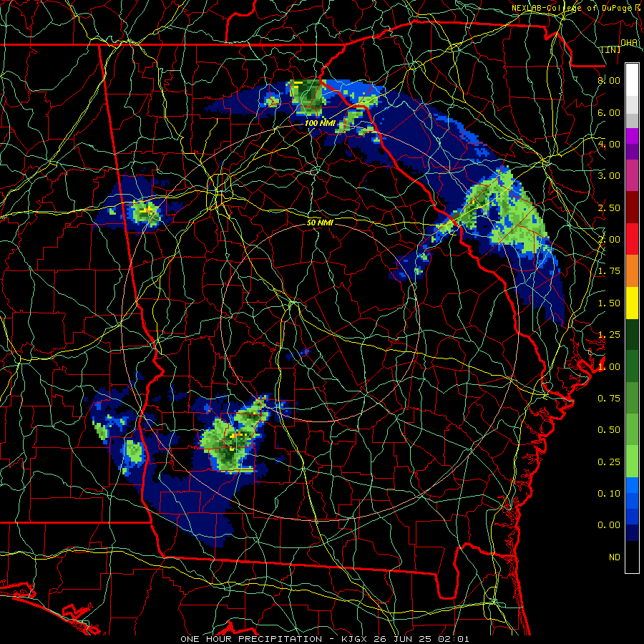
Task: Pick the yellow swatch at 1.50
Action: point(632,303)
